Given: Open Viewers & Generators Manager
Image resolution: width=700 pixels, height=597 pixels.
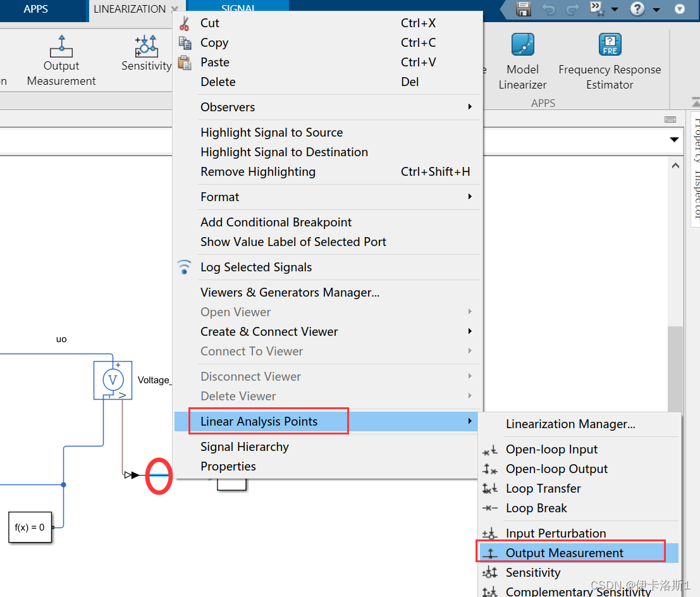Looking at the screenshot, I should point(328,292).
